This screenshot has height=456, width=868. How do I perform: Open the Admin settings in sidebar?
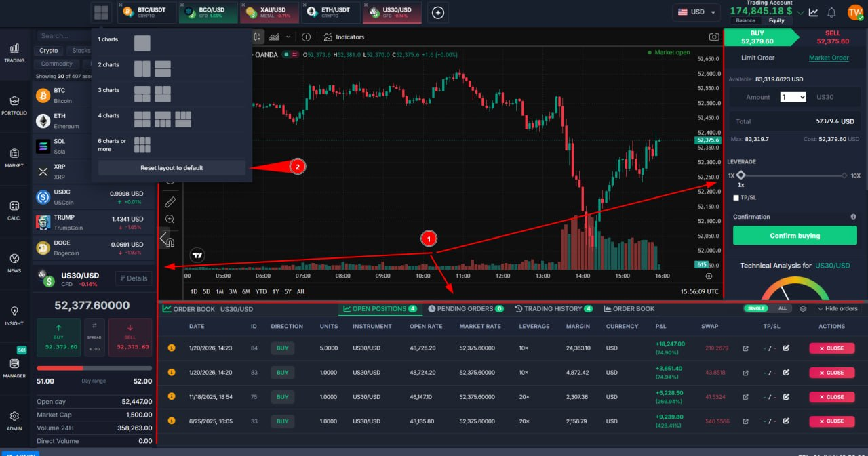14,421
